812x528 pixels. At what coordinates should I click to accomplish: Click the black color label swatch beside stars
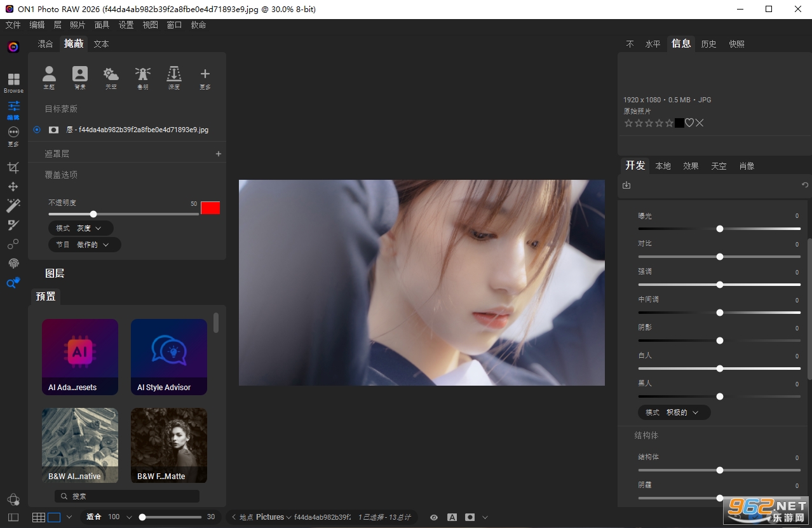point(679,123)
